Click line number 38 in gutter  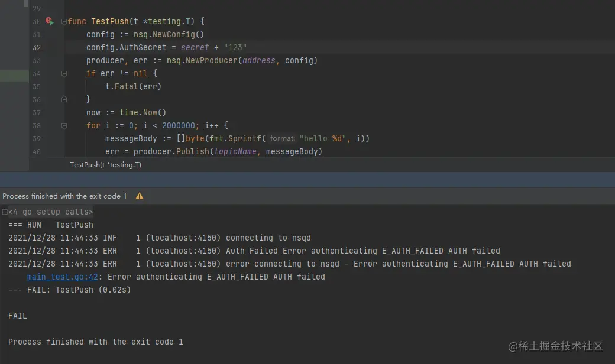(37, 126)
